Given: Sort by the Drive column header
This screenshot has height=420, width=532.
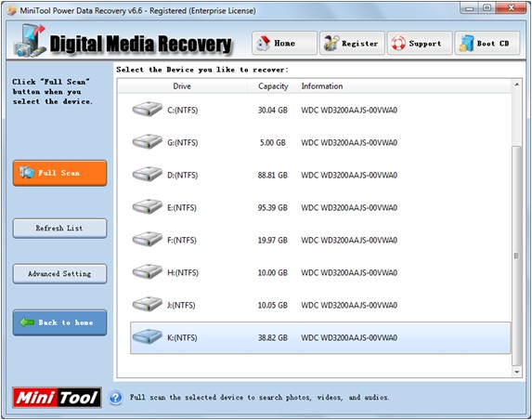Looking at the screenshot, I should [x=182, y=86].
